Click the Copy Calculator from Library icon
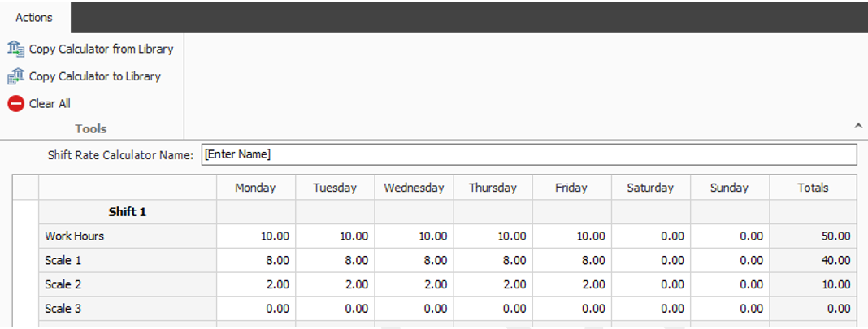This screenshot has width=868, height=329. 16,50
